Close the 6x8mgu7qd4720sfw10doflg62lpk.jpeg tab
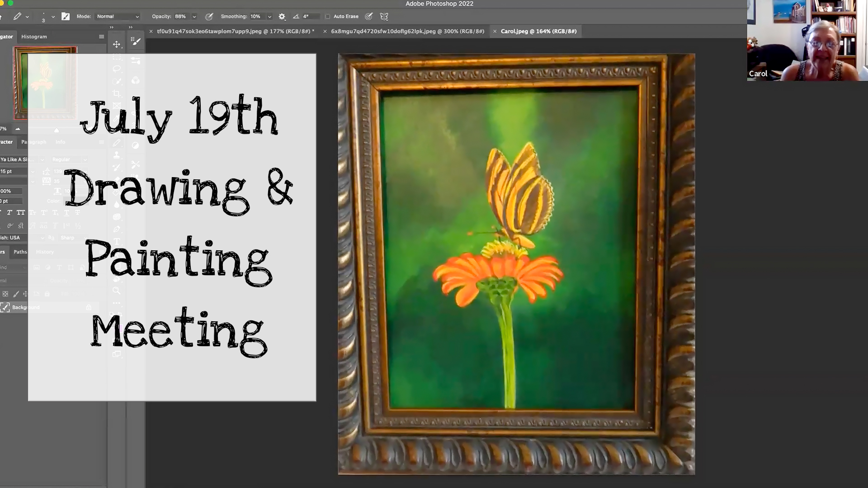868x488 pixels. [x=325, y=32]
